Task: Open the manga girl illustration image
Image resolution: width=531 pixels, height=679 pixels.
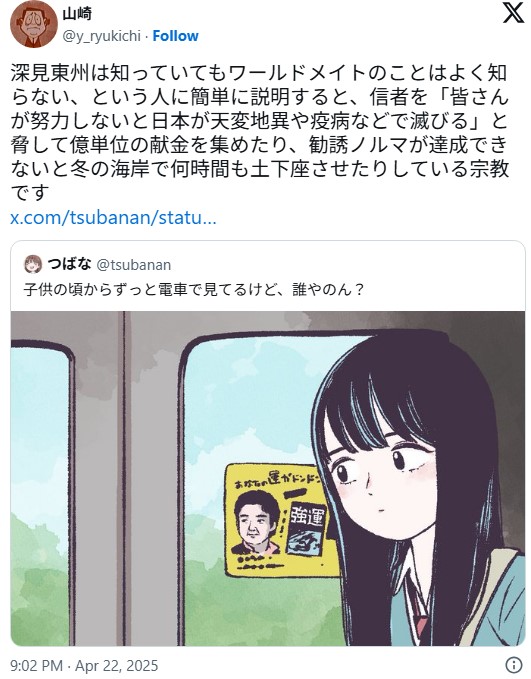Action: click(x=268, y=479)
